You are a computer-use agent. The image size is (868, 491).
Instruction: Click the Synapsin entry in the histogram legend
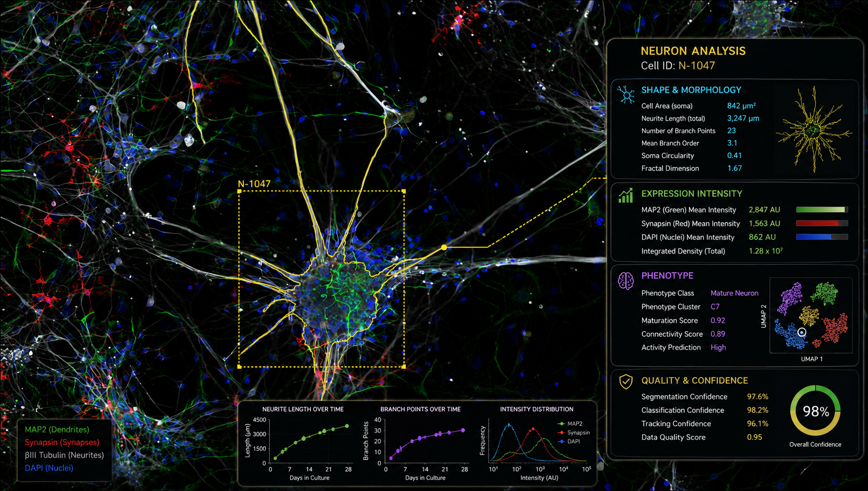click(x=574, y=433)
